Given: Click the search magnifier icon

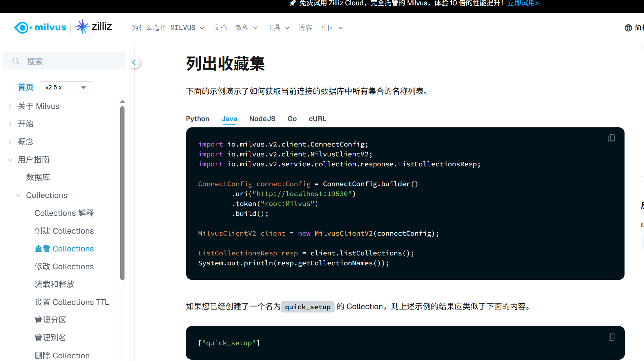Looking at the screenshot, I should [16, 61].
